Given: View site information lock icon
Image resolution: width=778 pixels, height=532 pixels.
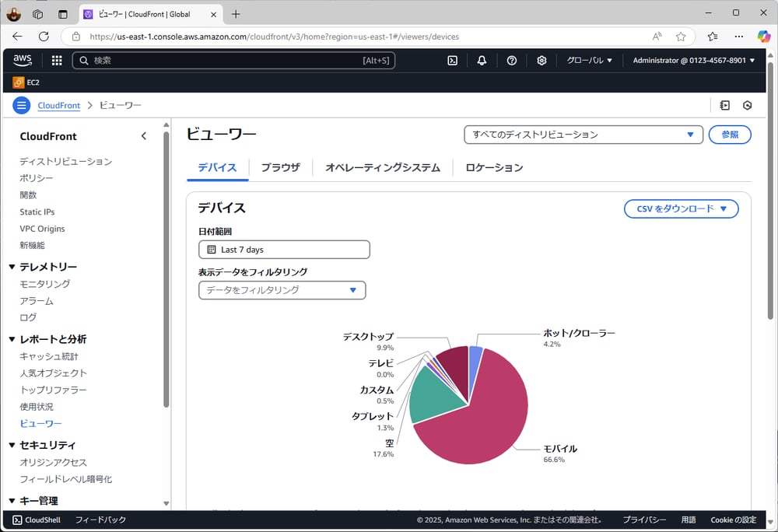Looking at the screenshot, I should [x=76, y=37].
